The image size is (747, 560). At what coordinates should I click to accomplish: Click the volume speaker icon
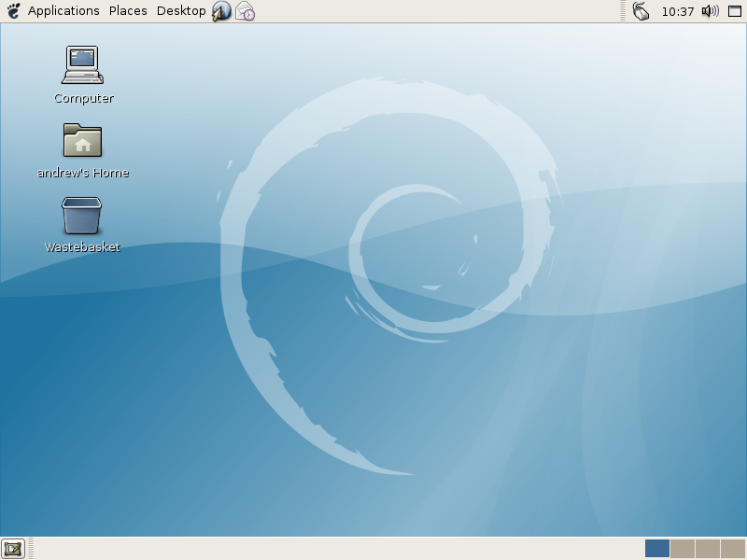click(710, 11)
